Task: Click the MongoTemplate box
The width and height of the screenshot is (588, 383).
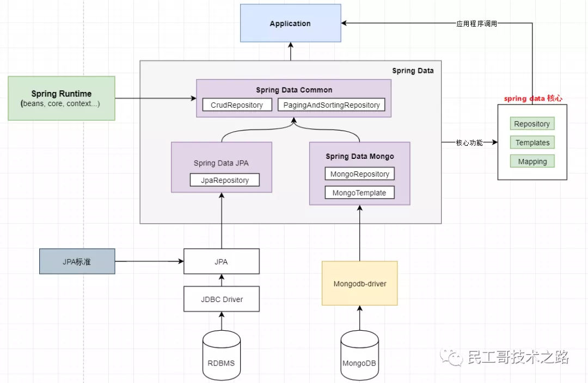Action: [x=360, y=193]
